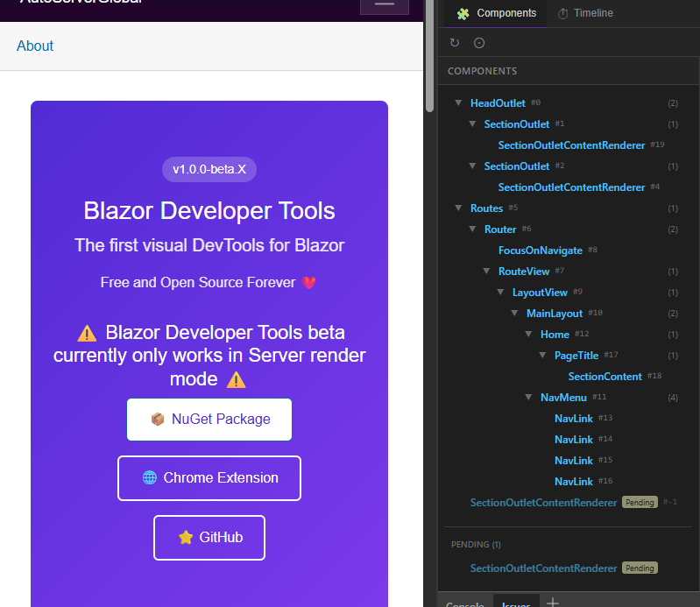Open the About link
The height and width of the screenshot is (607, 700).
click(x=35, y=46)
